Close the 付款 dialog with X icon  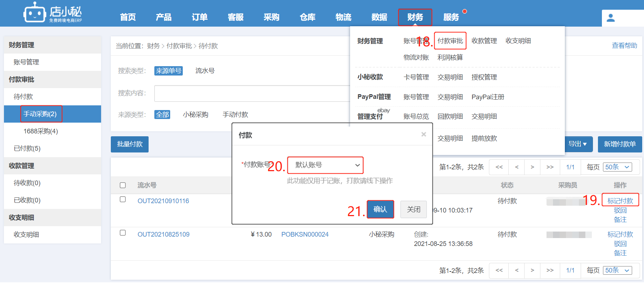[423, 134]
